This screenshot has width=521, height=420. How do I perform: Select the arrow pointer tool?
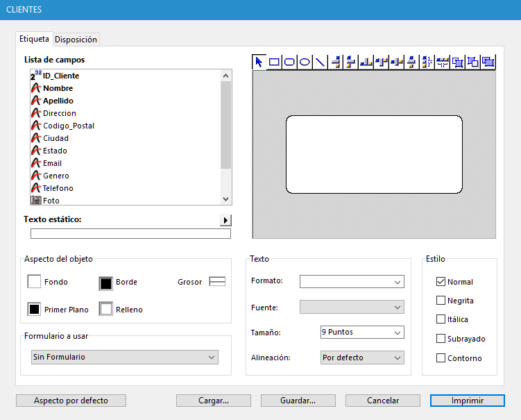[x=259, y=62]
